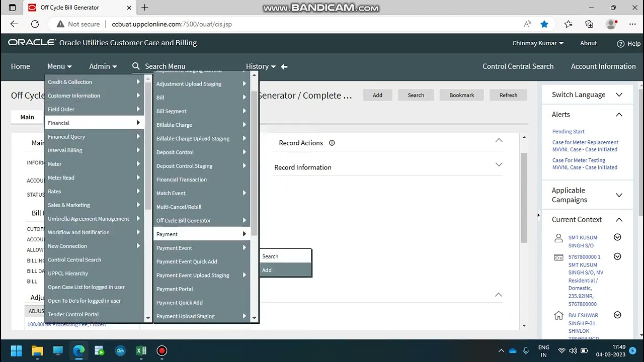
Task: Choose Off Cycle Bill Generator menu entry
Action: (201, 220)
